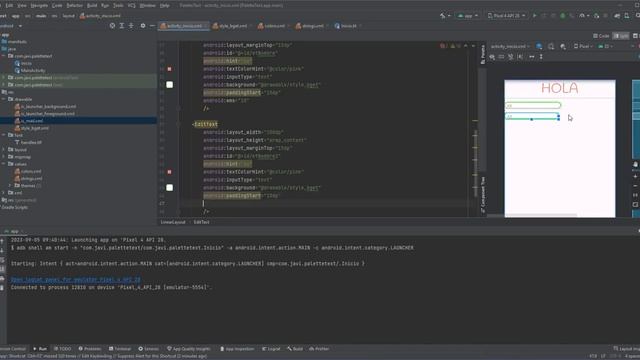Switch to the activity_inicio.xml editor tab

coord(184,26)
